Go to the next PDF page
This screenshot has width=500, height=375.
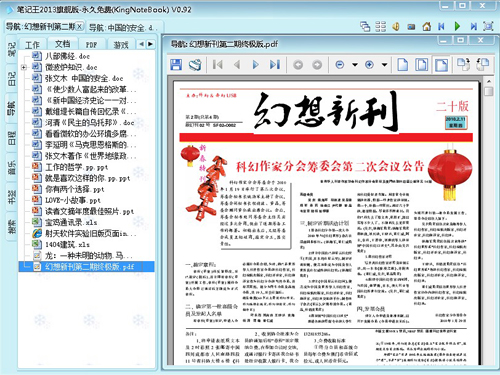pos(255,64)
